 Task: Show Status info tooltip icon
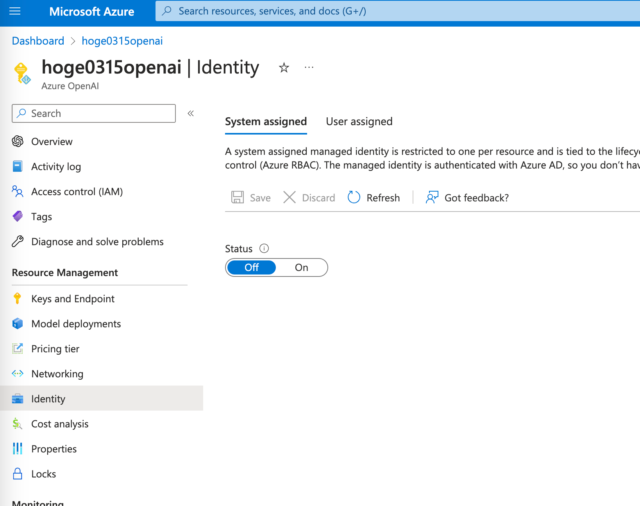coord(264,249)
